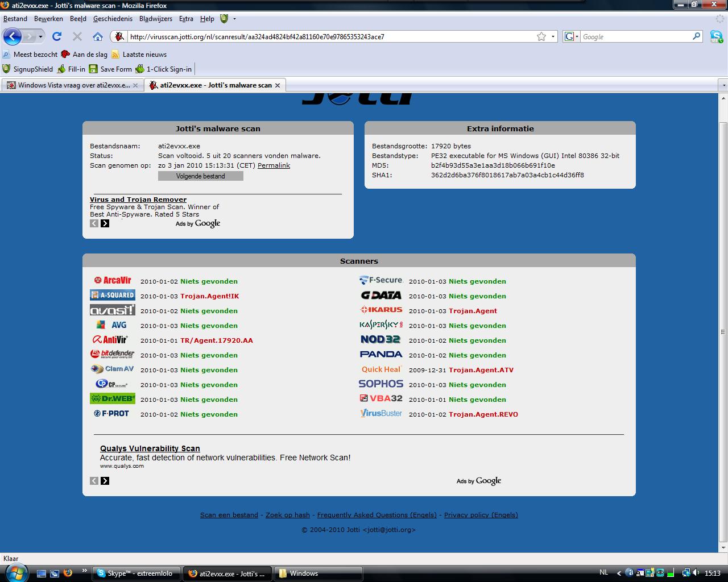This screenshot has height=582, width=728.
Task: Click the Stop loading X icon
Action: pyautogui.click(x=77, y=36)
